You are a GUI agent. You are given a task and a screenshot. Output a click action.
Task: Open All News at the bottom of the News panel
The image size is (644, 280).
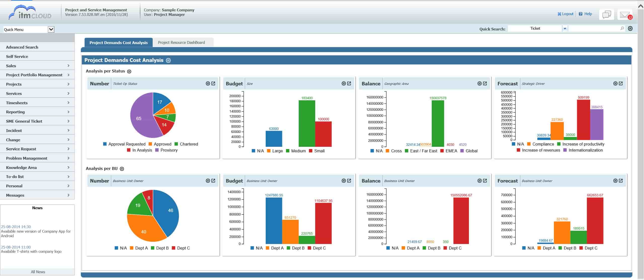(38, 272)
